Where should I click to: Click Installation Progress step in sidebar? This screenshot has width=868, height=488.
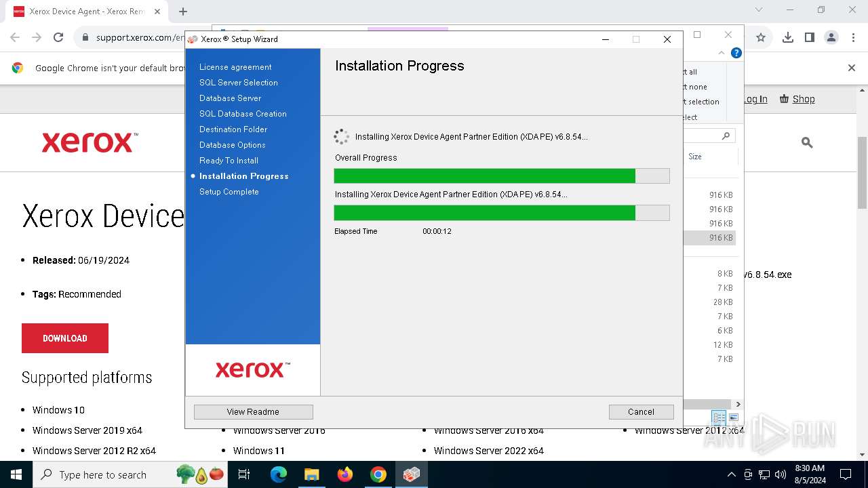pyautogui.click(x=243, y=176)
